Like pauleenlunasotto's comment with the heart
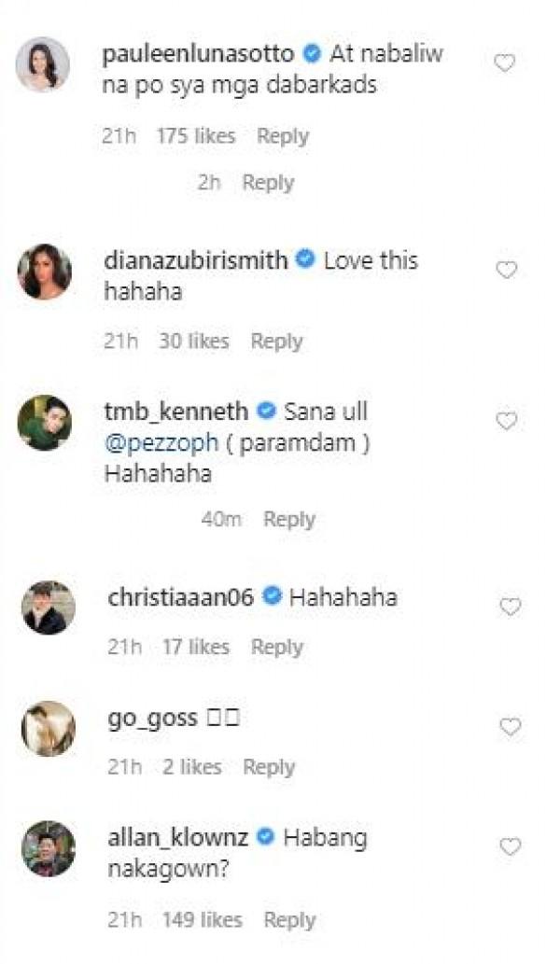Screen dimensions: 560x964 click(x=505, y=63)
